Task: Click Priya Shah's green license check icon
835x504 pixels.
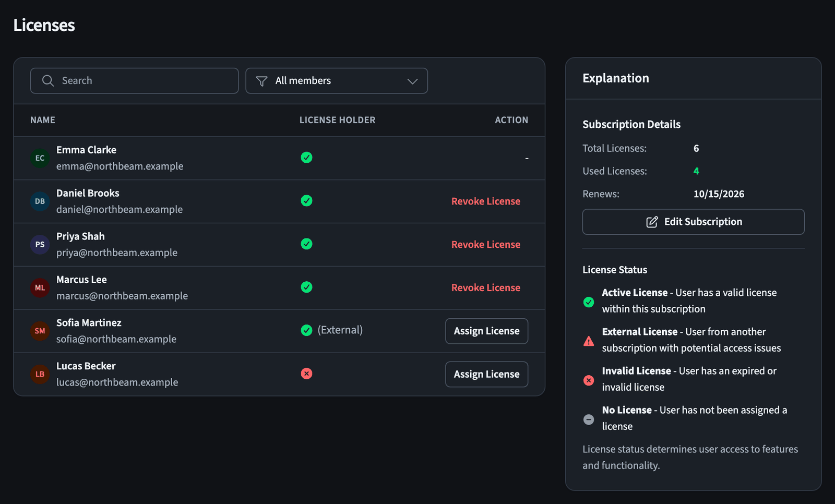Action: pos(307,244)
